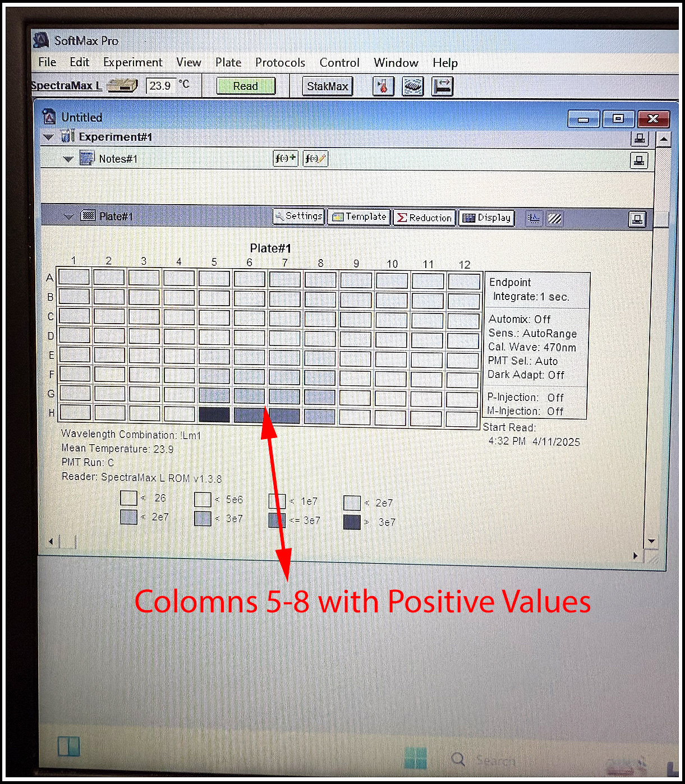
Task: Collapse the Notes#1 section
Action: coord(68,159)
